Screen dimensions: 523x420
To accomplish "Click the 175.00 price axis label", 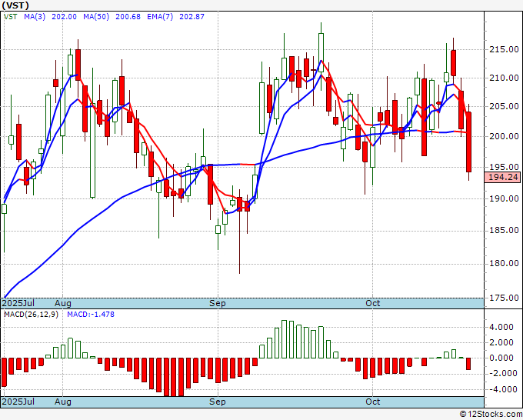I will 504,298.
